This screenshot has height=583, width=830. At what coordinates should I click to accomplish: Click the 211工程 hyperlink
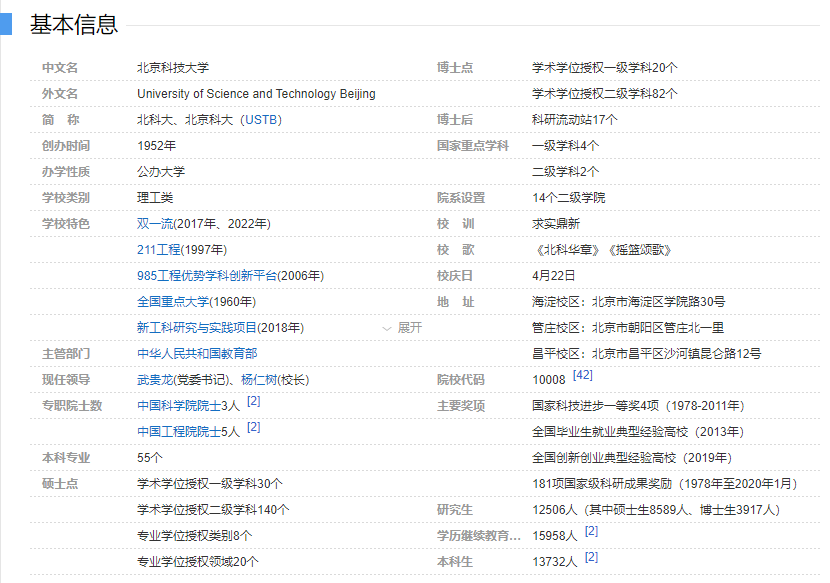tap(158, 250)
